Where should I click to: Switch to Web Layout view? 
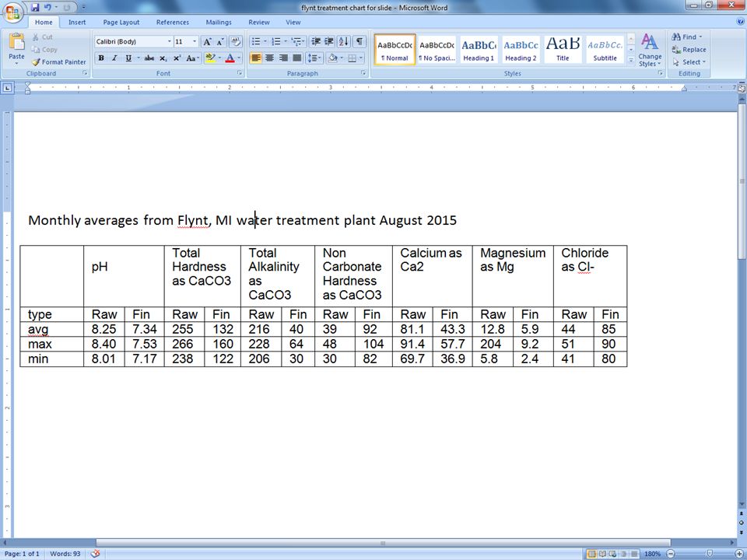[x=612, y=554]
